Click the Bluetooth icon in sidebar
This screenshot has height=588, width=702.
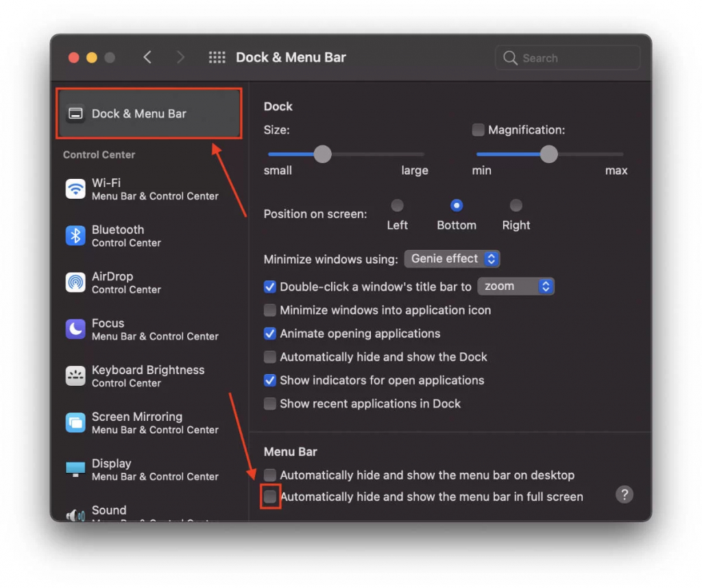(75, 236)
